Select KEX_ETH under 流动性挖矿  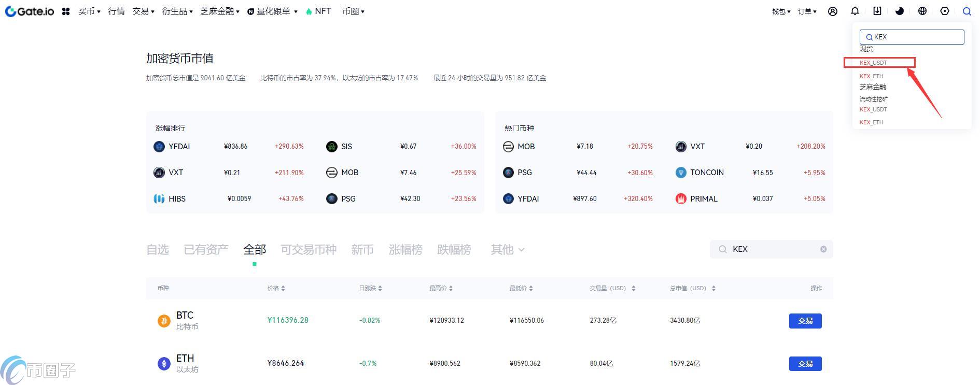coord(872,122)
